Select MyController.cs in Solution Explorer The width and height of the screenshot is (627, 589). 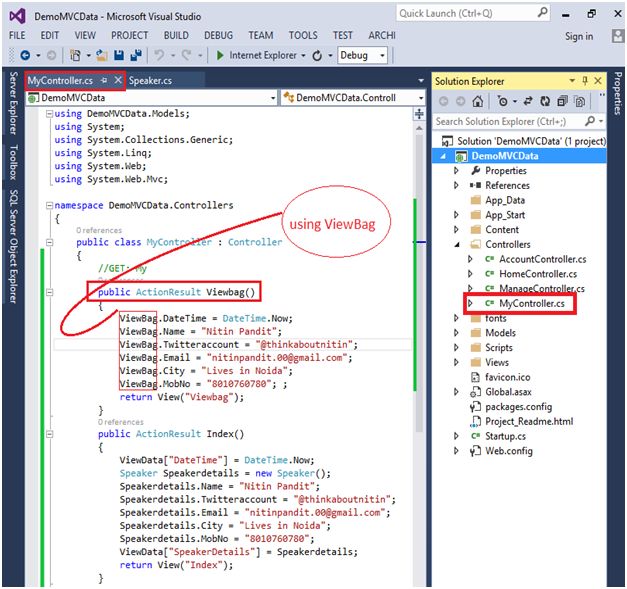[x=532, y=303]
